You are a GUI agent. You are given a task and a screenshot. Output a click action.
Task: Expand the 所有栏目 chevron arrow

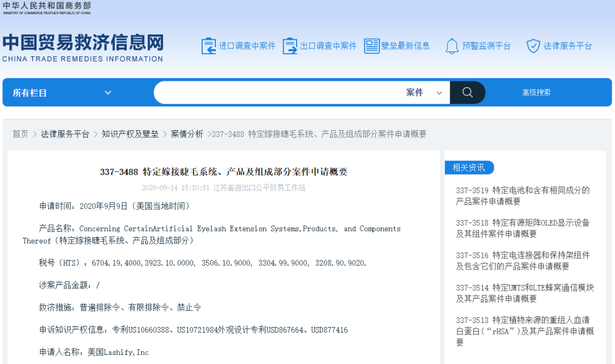108,92
